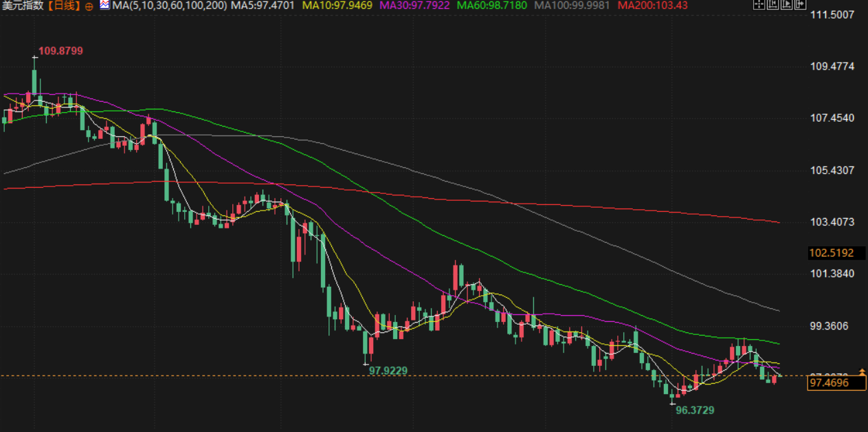
Task: Activate the crosshair cursor icon at top right
Action: 759,4
